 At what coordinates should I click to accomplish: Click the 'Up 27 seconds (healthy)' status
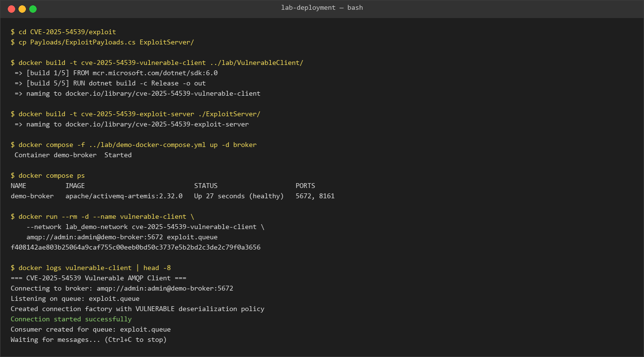239,196
